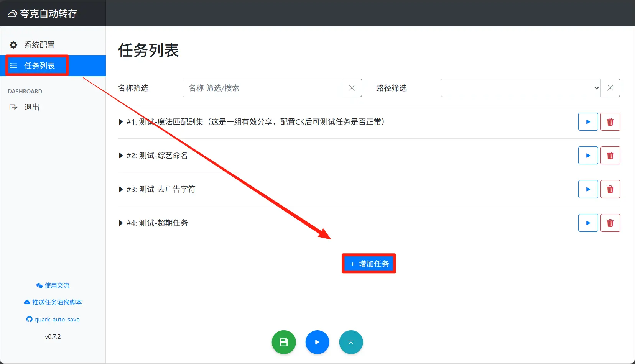
Task: Delete task #1 using the trash icon
Action: 610,122
